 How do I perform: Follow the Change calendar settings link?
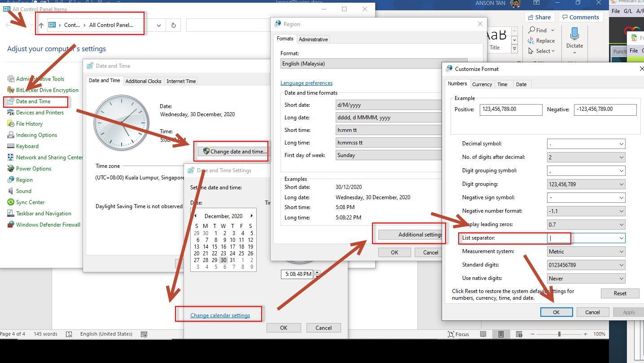[x=219, y=315]
